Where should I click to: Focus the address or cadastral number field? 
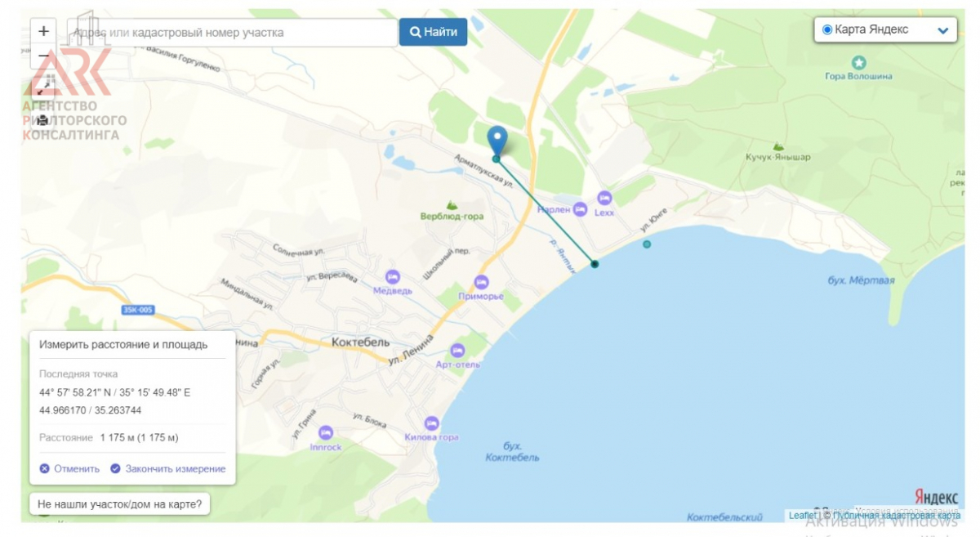[x=232, y=33]
